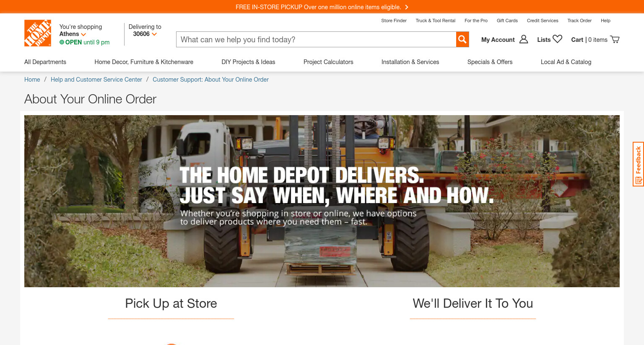Screen dimensions: 644x345
Task: Click the search input field
Action: [x=316, y=39]
